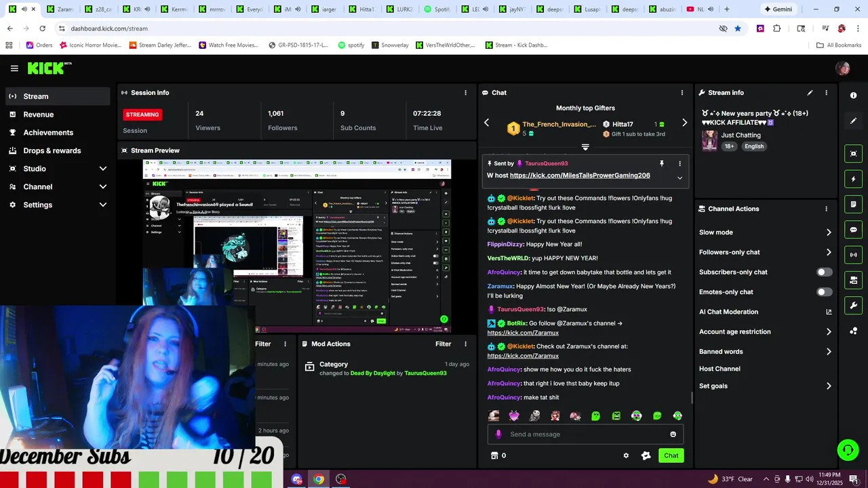
Task: Expand the Studio sidebar section
Action: pos(103,169)
